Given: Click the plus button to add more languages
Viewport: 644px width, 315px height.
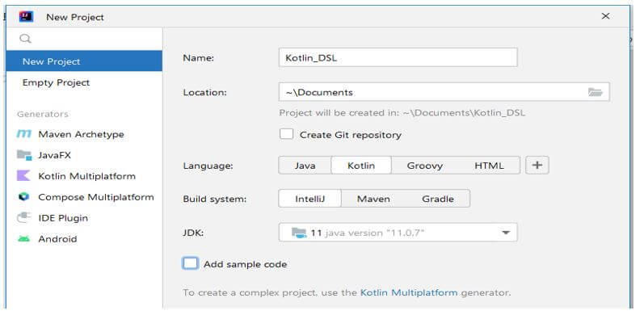Looking at the screenshot, I should point(537,166).
